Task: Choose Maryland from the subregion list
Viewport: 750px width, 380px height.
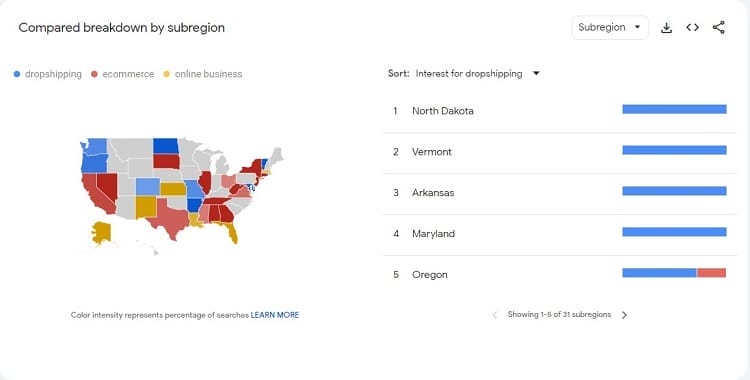Action: point(560,234)
